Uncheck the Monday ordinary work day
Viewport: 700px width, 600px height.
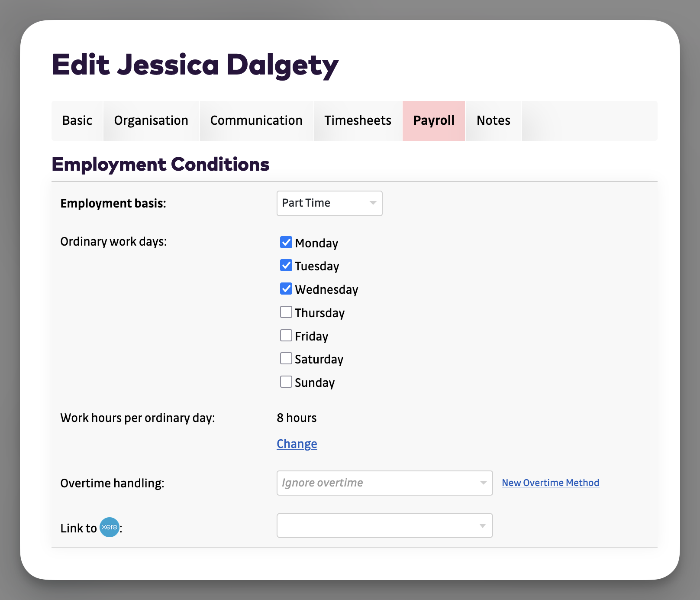[x=286, y=243]
